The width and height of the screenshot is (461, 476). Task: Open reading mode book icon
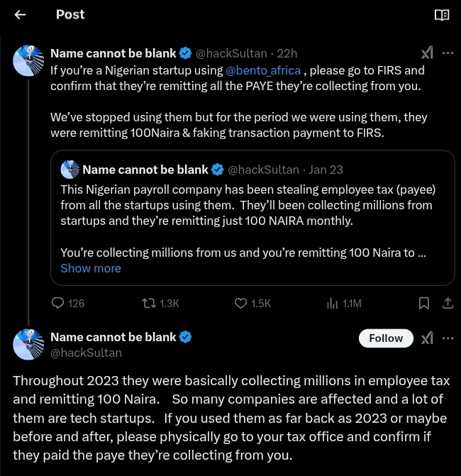coord(442,15)
